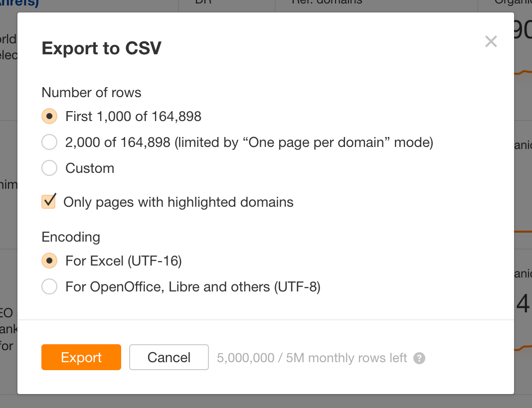This screenshot has width=532, height=408.
Task: Select For Excel (UTF-16) encoding
Action: [49, 261]
